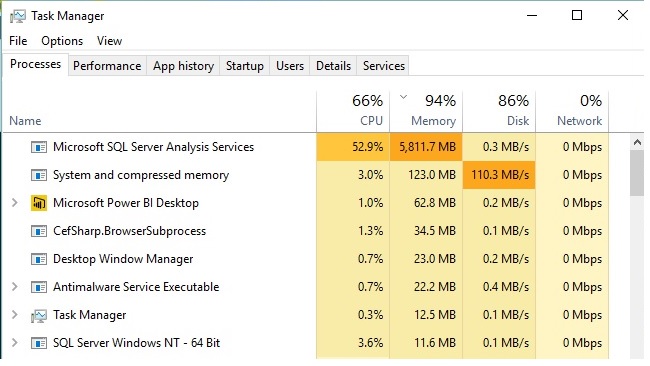
Task: Sort processes by CPU column header
Action: pyautogui.click(x=353, y=112)
